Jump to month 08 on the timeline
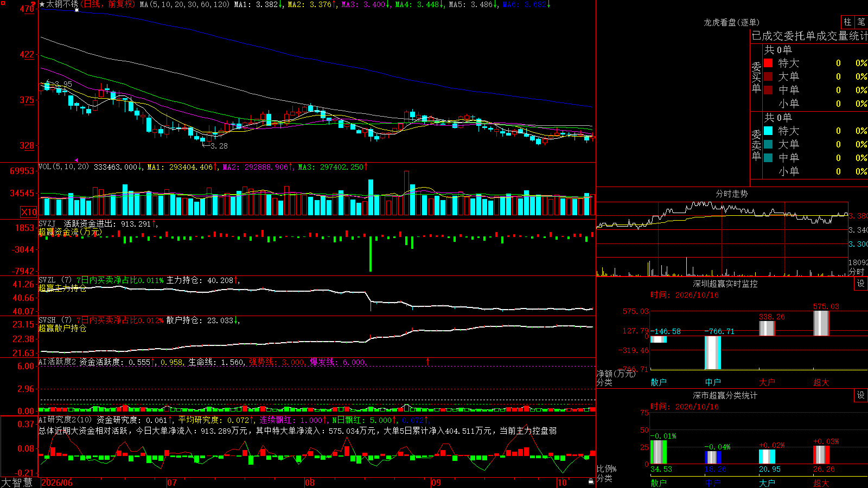The height and width of the screenshot is (488, 868). click(310, 483)
